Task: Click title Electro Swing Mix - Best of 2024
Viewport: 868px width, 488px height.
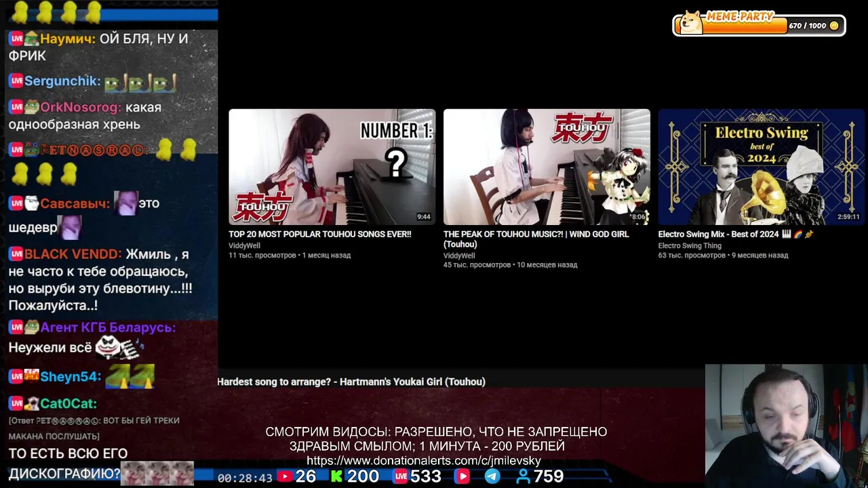Action: 736,234
